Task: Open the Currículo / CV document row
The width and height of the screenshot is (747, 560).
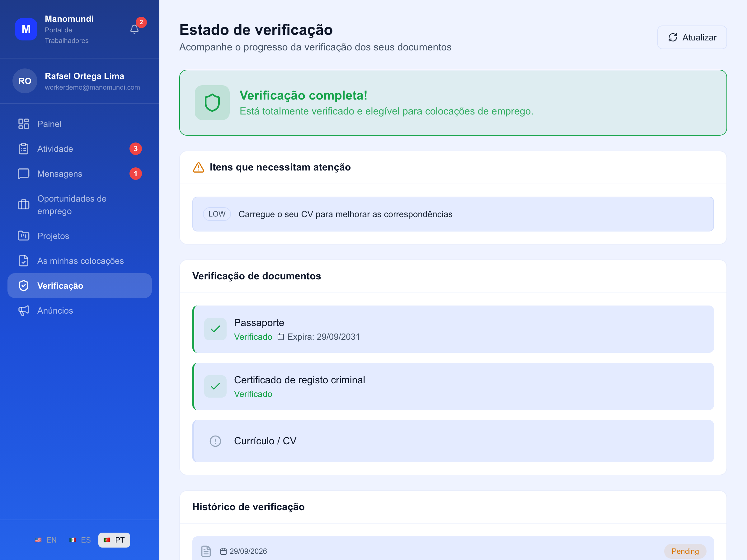Action: [453, 441]
